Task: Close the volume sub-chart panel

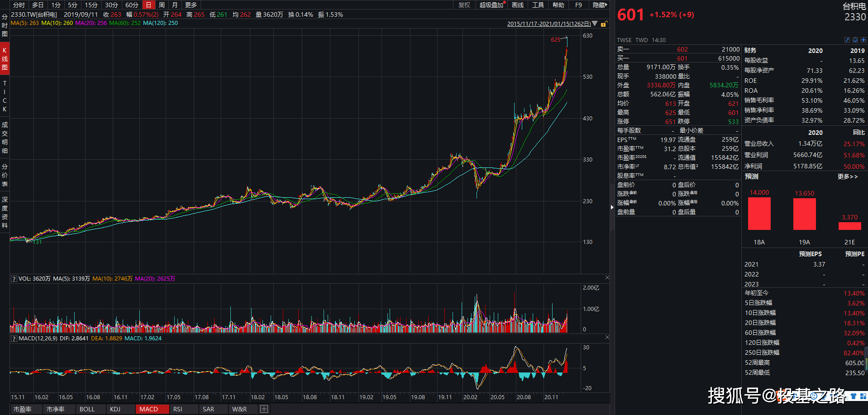Action: tap(607, 277)
